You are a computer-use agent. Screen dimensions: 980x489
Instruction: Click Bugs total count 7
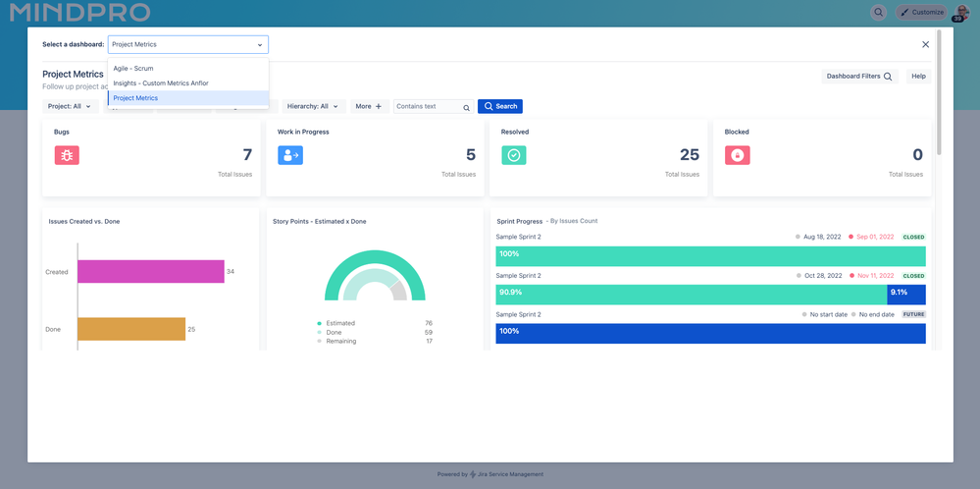tap(247, 155)
